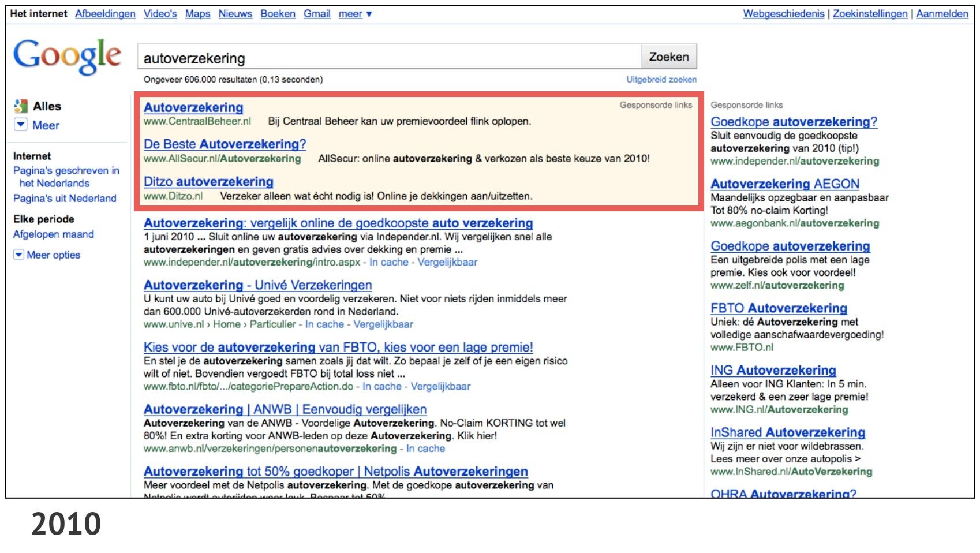Open De Beste Autoverzekering? ad
This screenshot has height=553, width=980.
point(225,144)
